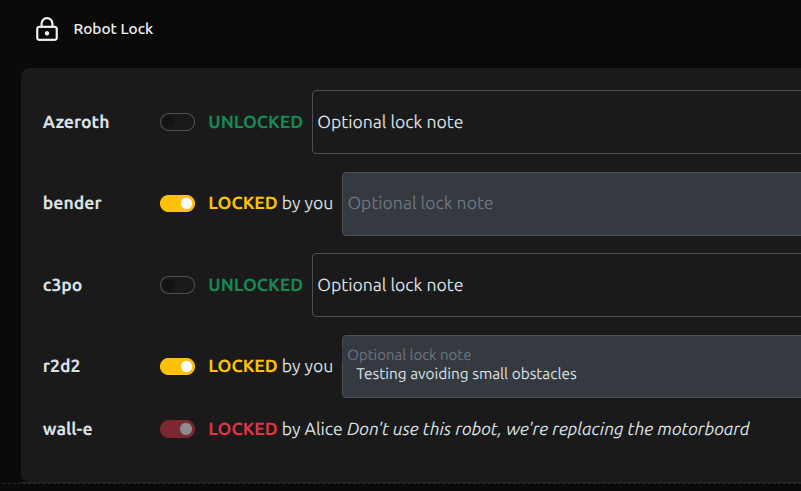Click the c3po robot name
Screen dimensions: 801x491
coord(62,285)
